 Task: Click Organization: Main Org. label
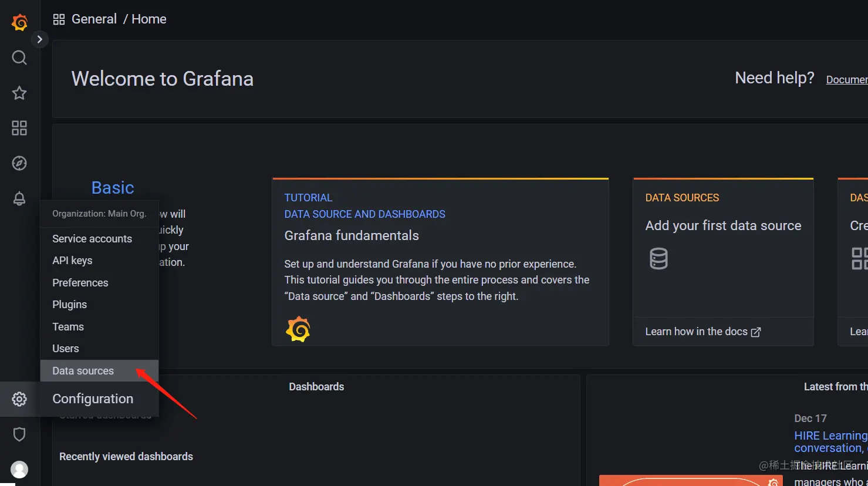click(99, 214)
